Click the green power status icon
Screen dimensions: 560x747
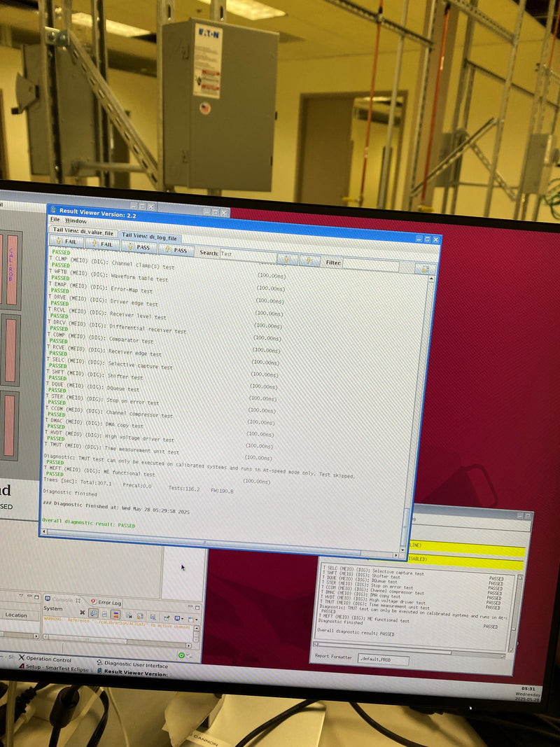181,655
